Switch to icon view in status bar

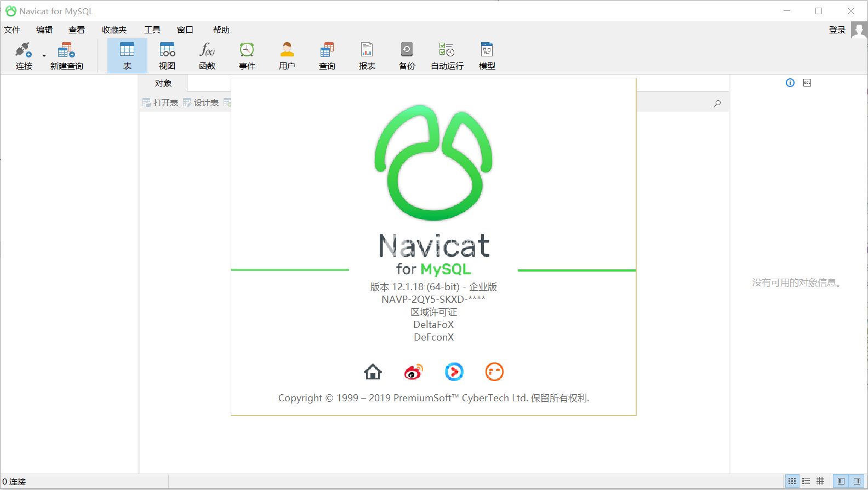[792, 481]
